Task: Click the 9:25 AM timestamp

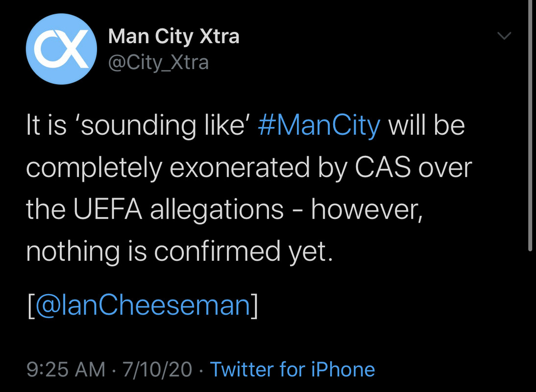Action: pyautogui.click(x=66, y=369)
